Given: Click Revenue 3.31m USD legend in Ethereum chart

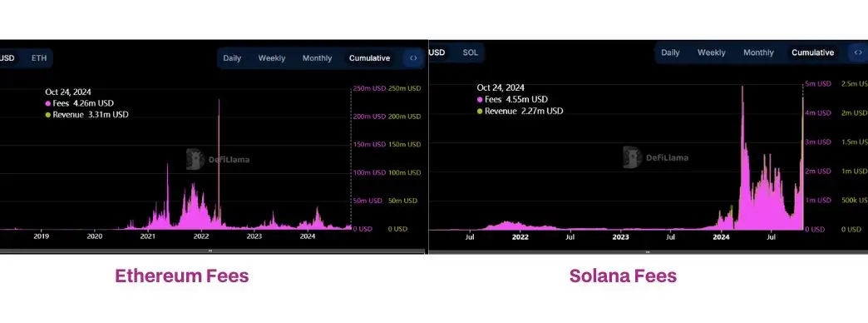Looking at the screenshot, I should tap(86, 115).
